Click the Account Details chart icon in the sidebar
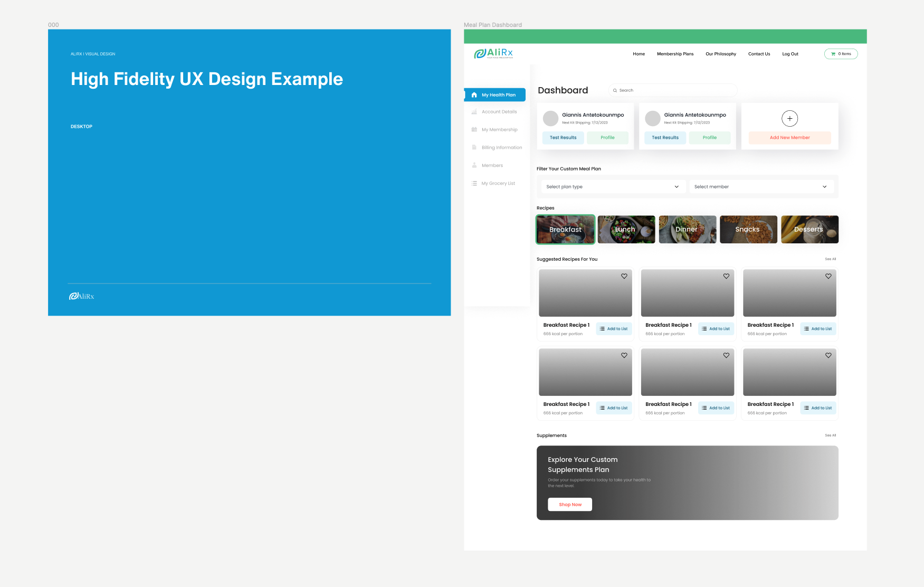Viewport: 924px width, 587px height. 474,112
